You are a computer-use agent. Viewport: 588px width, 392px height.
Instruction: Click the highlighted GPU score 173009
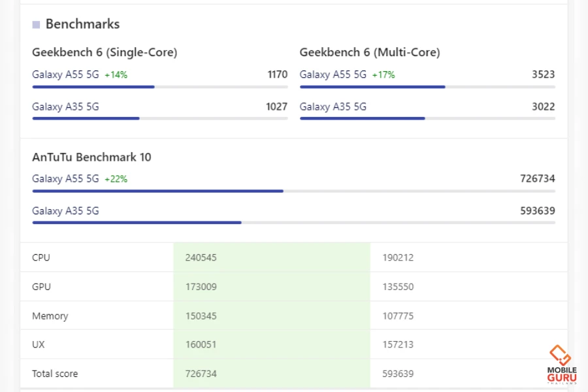[201, 287]
